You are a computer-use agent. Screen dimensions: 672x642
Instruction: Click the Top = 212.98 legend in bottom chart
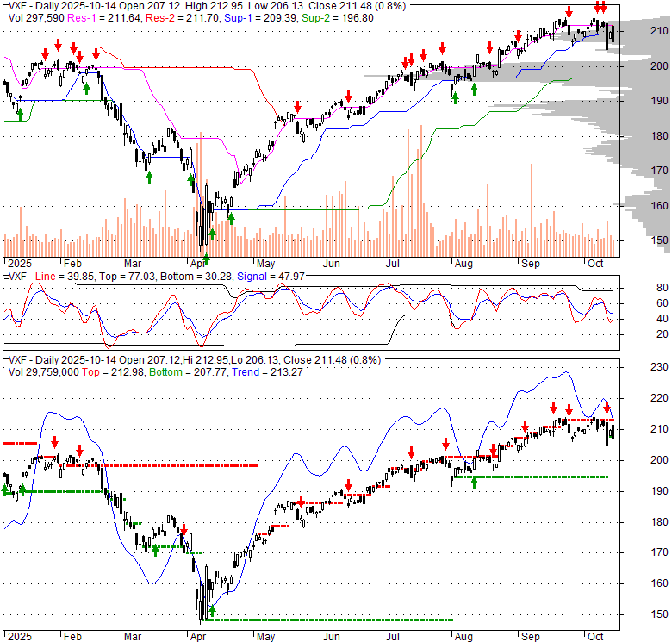(x=112, y=372)
